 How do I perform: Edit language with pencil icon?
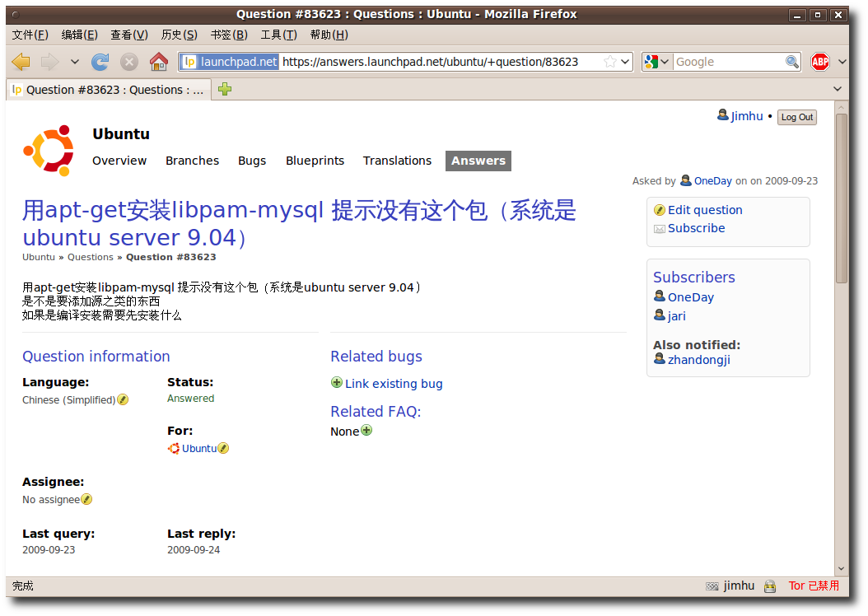click(x=123, y=399)
